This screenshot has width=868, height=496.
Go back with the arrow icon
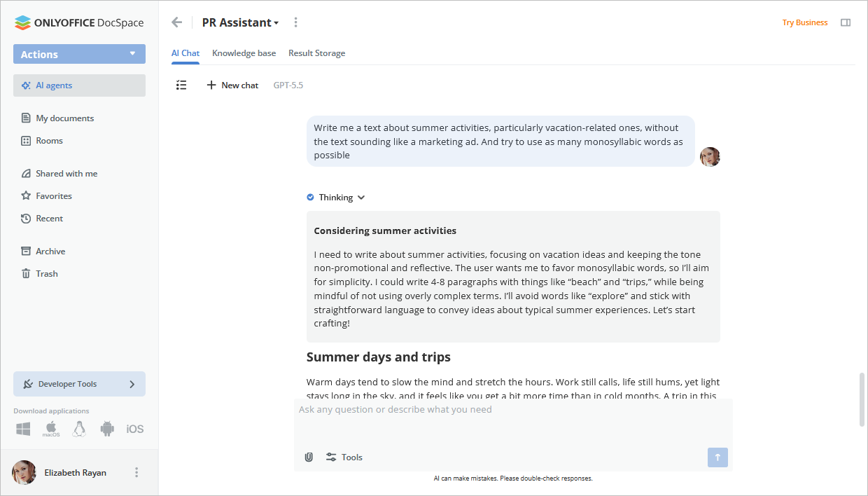click(177, 22)
